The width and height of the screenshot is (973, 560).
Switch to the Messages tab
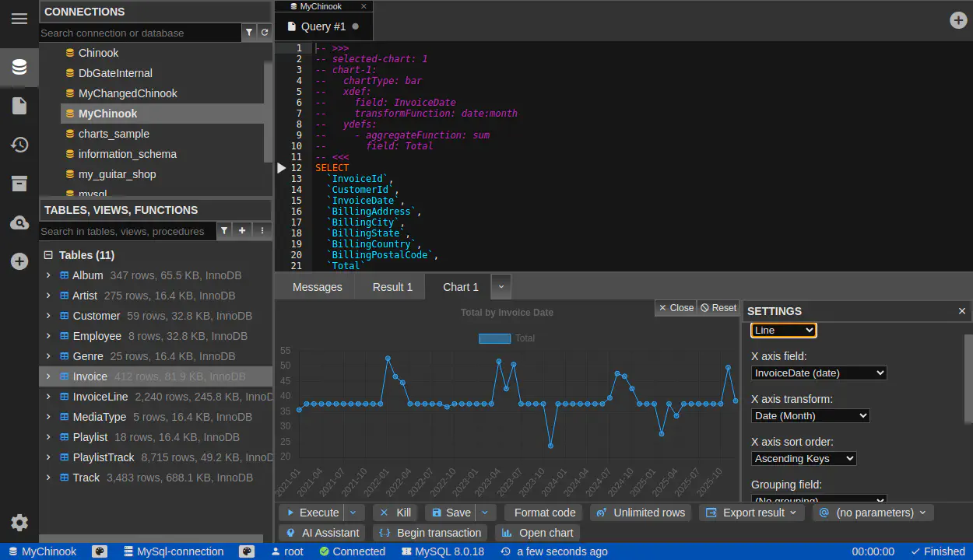coord(317,287)
